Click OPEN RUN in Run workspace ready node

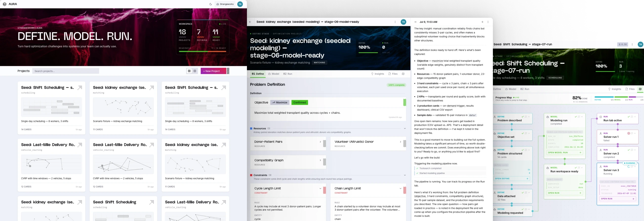pyautogui.click(x=564, y=193)
